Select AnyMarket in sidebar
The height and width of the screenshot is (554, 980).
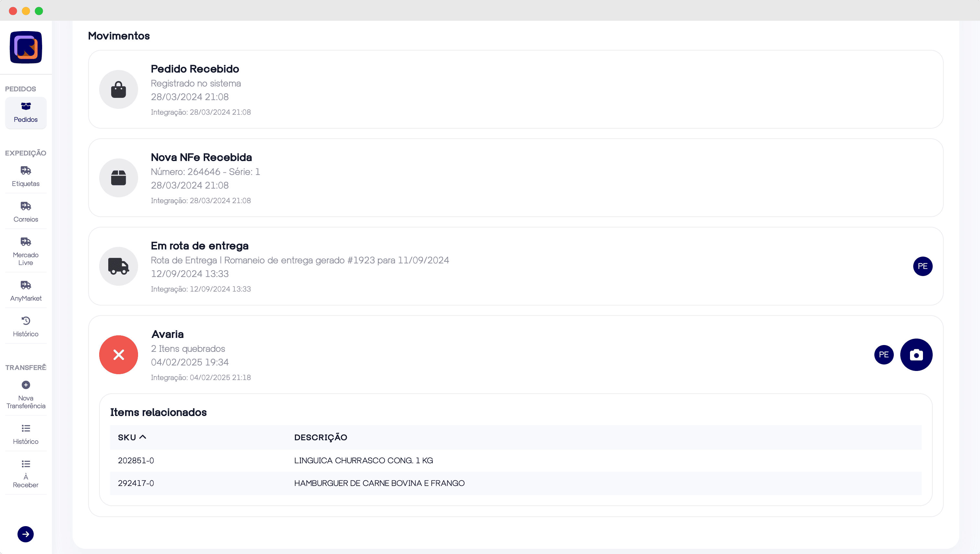[x=26, y=291]
